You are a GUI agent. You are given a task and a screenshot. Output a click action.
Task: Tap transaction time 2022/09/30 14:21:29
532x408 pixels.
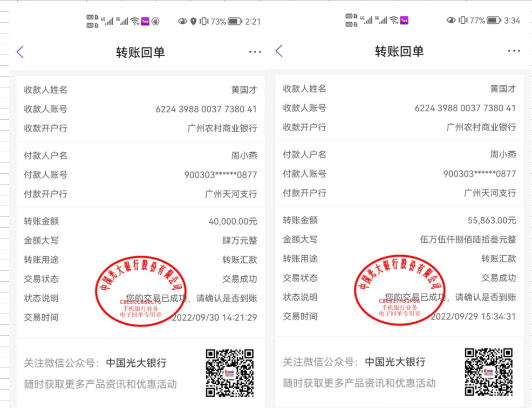tap(214, 317)
